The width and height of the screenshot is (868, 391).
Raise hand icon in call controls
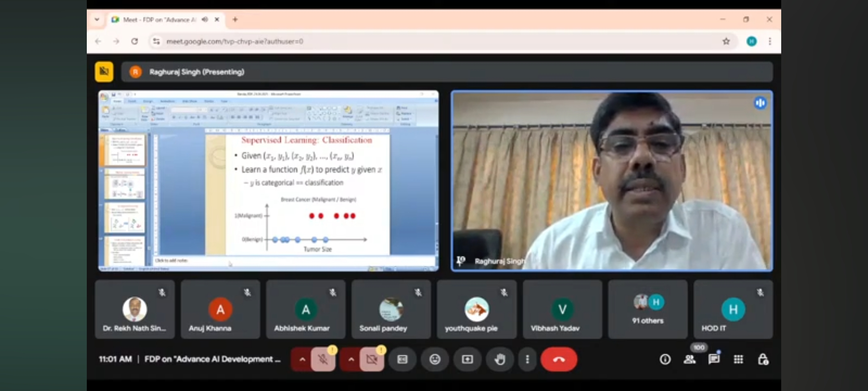point(500,359)
